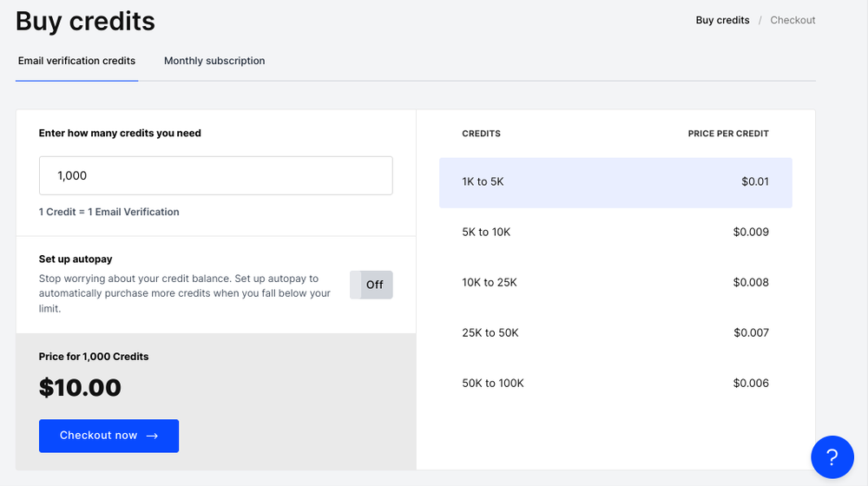
Task: Toggle the autopay Off switch
Action: point(372,285)
